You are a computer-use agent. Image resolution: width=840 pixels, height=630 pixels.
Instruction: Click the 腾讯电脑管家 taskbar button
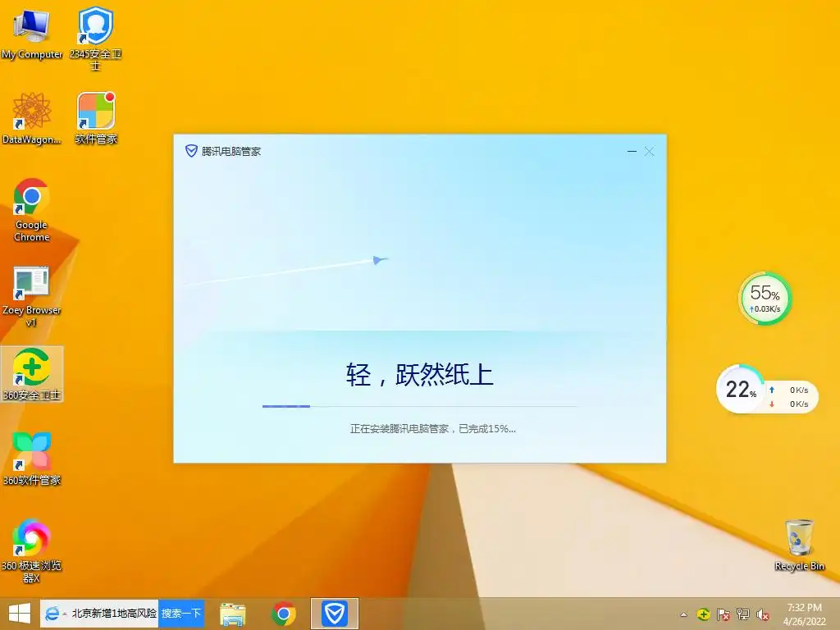click(335, 614)
